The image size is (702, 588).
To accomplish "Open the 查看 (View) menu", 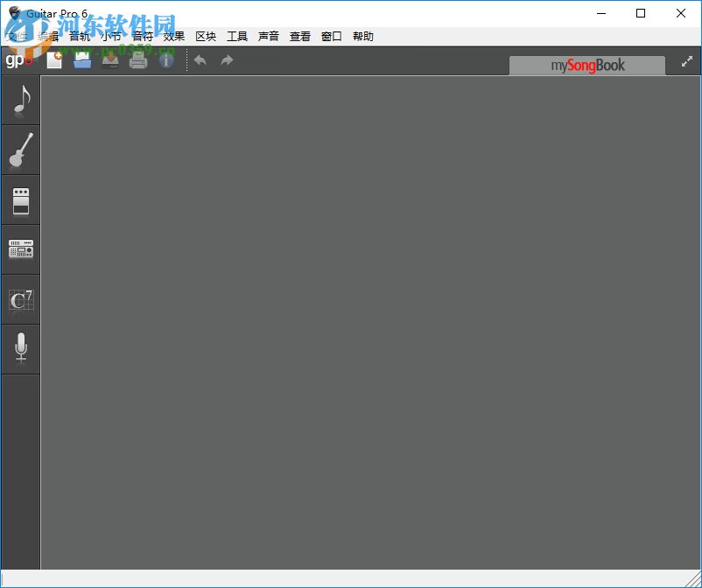I will pos(300,36).
